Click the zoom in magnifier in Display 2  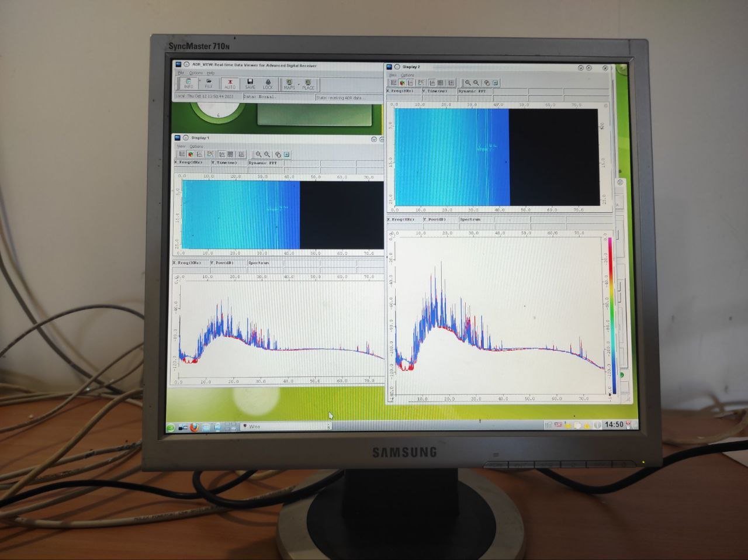467,83
